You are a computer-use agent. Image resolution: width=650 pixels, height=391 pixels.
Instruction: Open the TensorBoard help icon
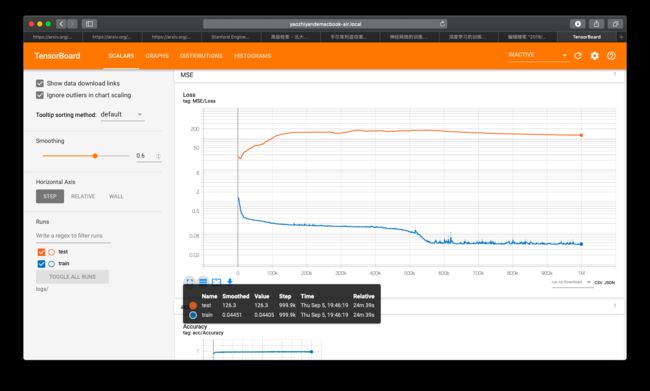click(611, 56)
